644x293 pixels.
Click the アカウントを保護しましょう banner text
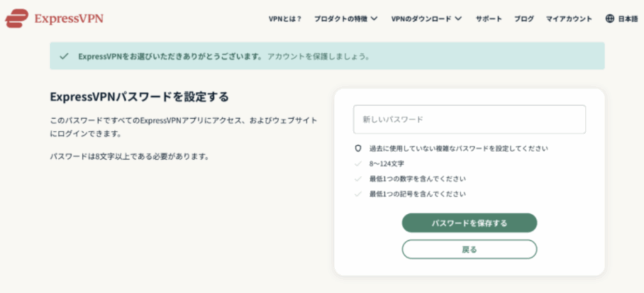[x=318, y=56]
